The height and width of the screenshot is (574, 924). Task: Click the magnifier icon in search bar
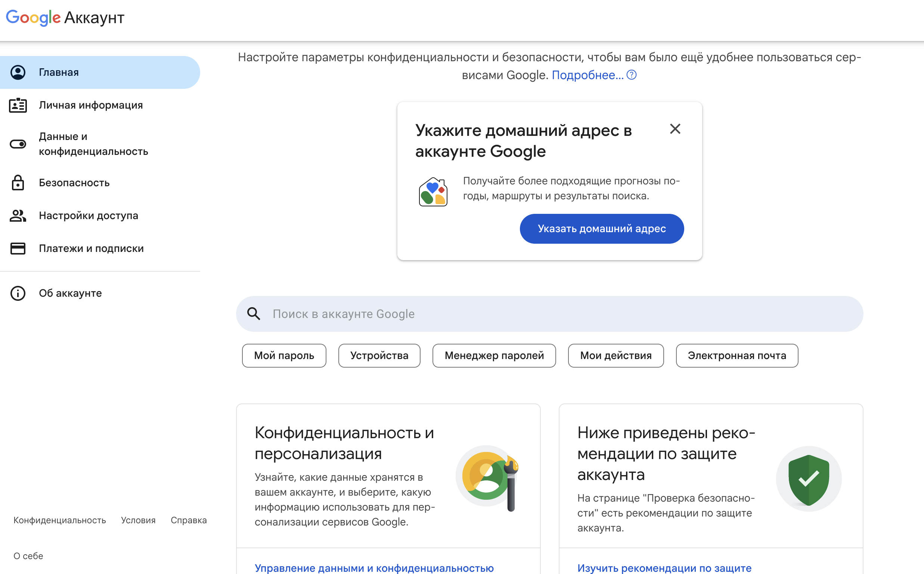coord(254,314)
